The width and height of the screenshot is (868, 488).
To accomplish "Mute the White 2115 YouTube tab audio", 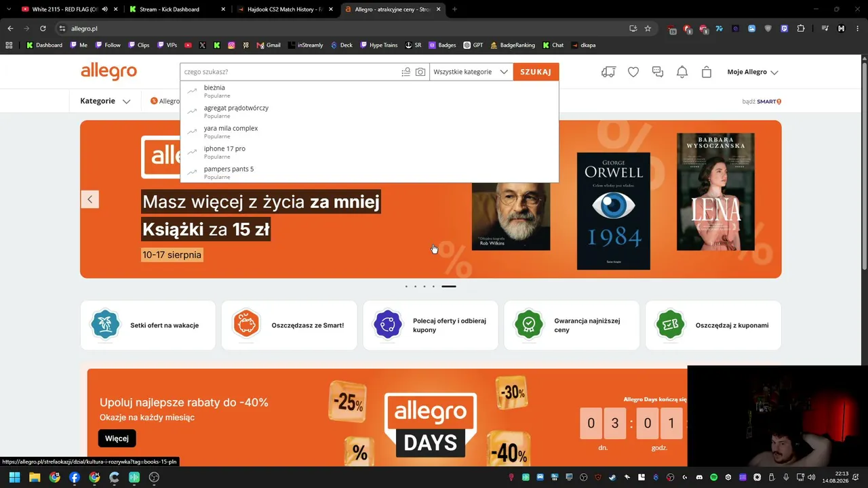I will pyautogui.click(x=105, y=9).
